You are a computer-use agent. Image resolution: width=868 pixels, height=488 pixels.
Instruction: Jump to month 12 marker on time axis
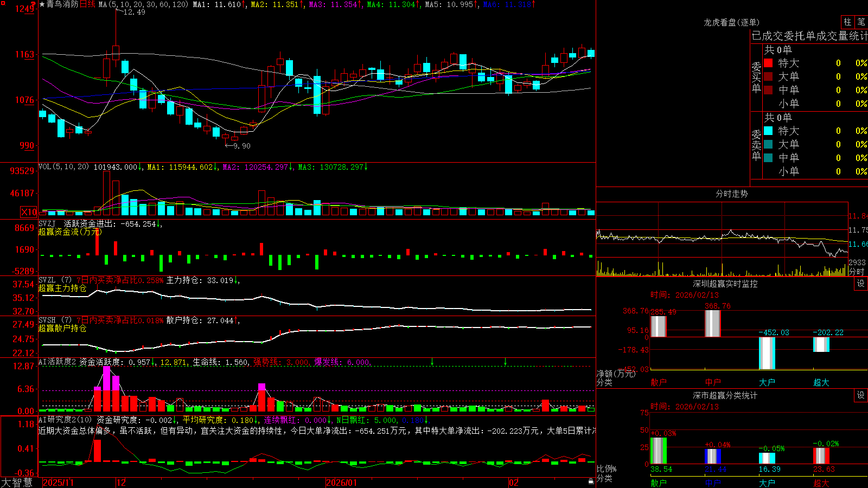click(121, 483)
